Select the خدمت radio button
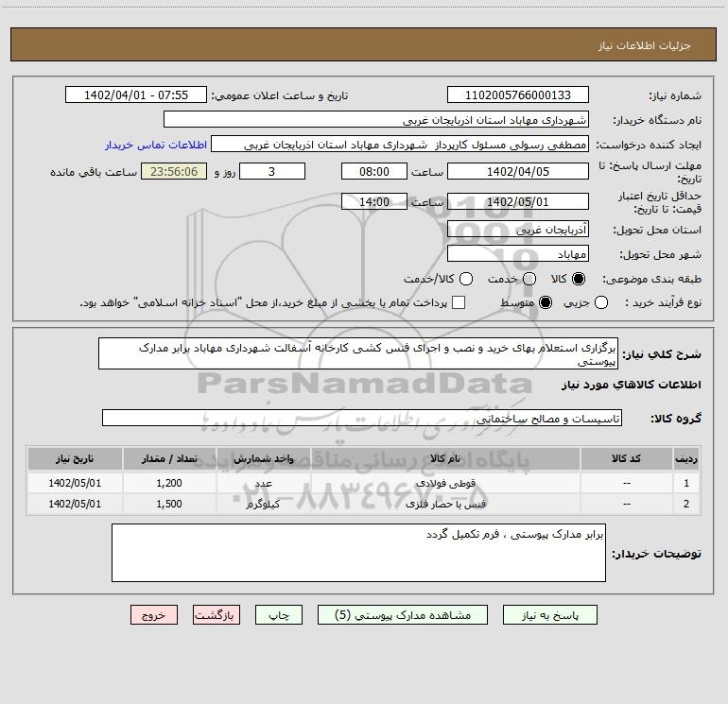This screenshot has height=704, width=728. point(529,279)
